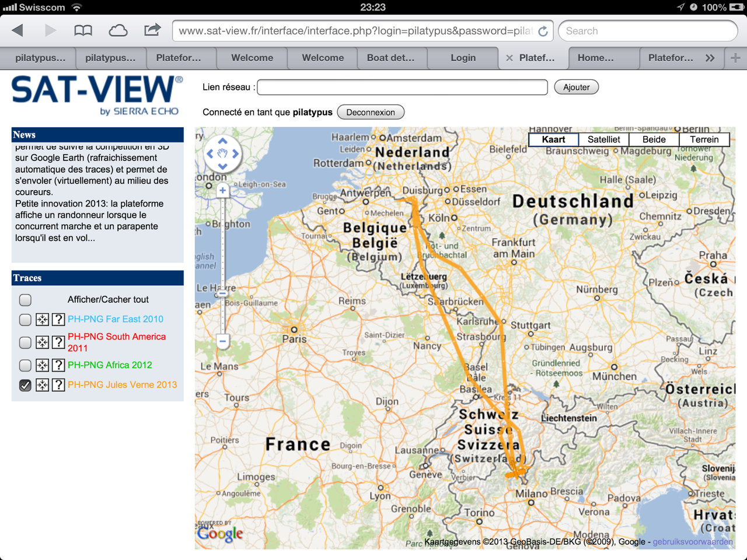Screen dimensions: 747x560
Task: Switch to the second Welcome tab
Action: pos(323,58)
